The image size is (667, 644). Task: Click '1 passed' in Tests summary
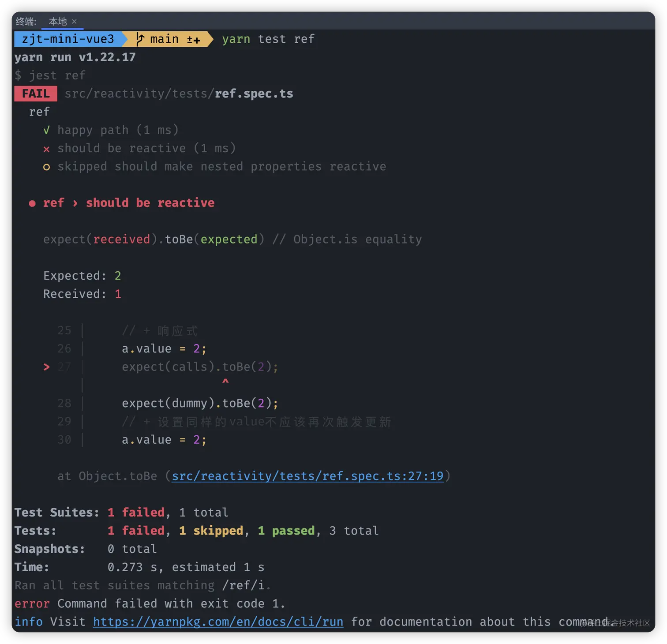point(286,531)
